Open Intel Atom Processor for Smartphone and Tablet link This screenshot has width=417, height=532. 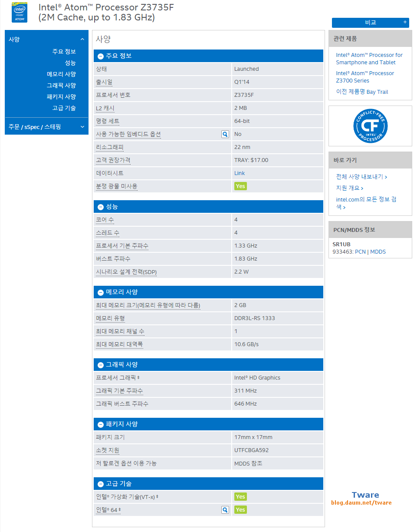tap(369, 59)
